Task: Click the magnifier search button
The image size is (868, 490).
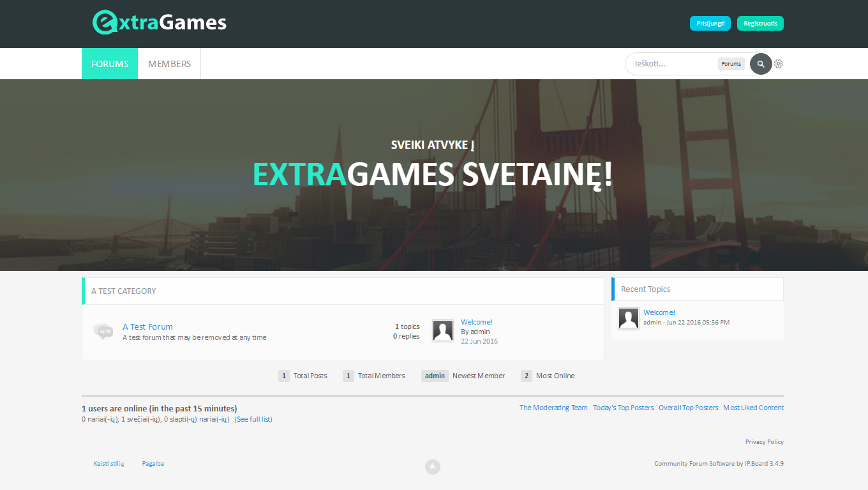Action: (x=761, y=64)
